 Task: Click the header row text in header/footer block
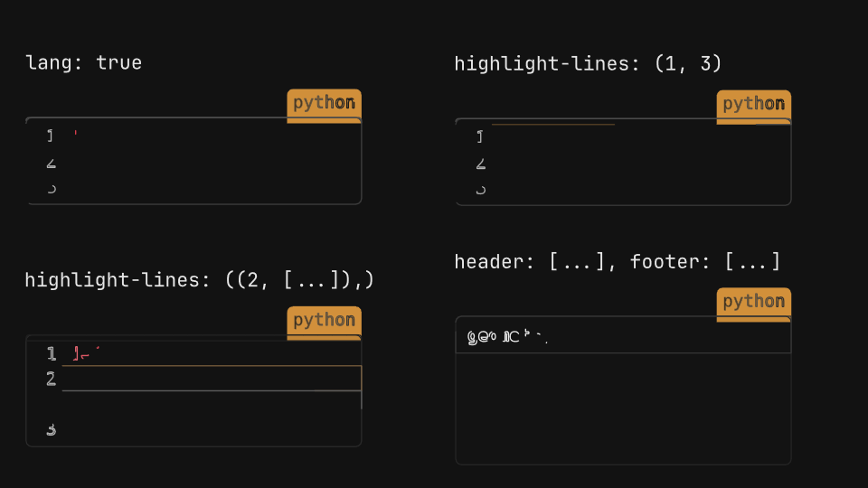click(x=507, y=336)
